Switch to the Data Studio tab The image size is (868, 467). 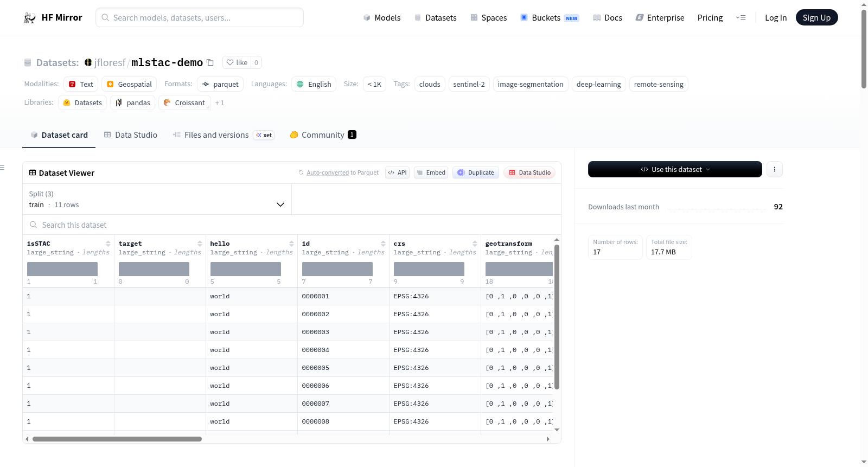click(130, 135)
